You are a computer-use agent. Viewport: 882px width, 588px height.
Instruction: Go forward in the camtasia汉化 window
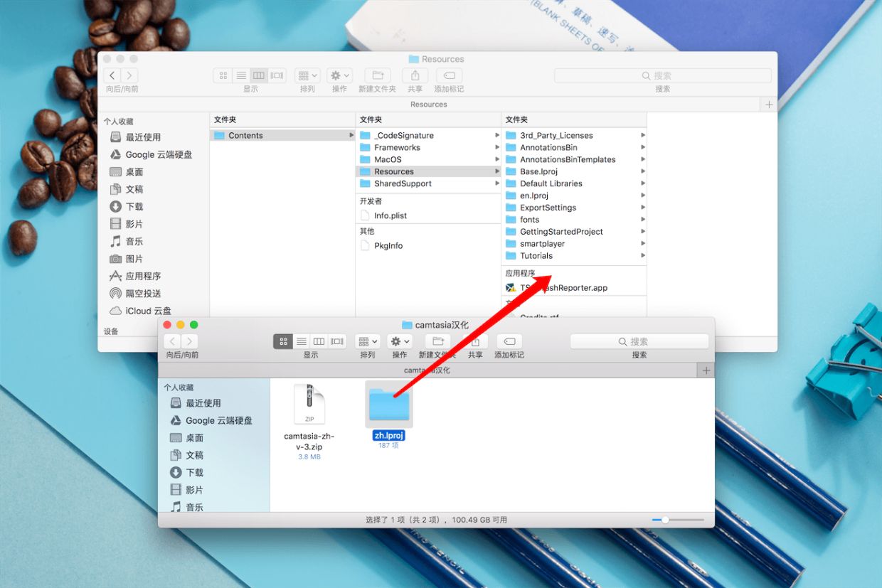(190, 341)
